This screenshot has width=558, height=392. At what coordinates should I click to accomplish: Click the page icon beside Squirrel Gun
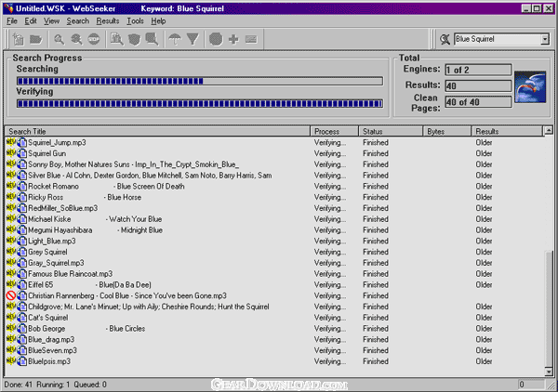(22, 153)
